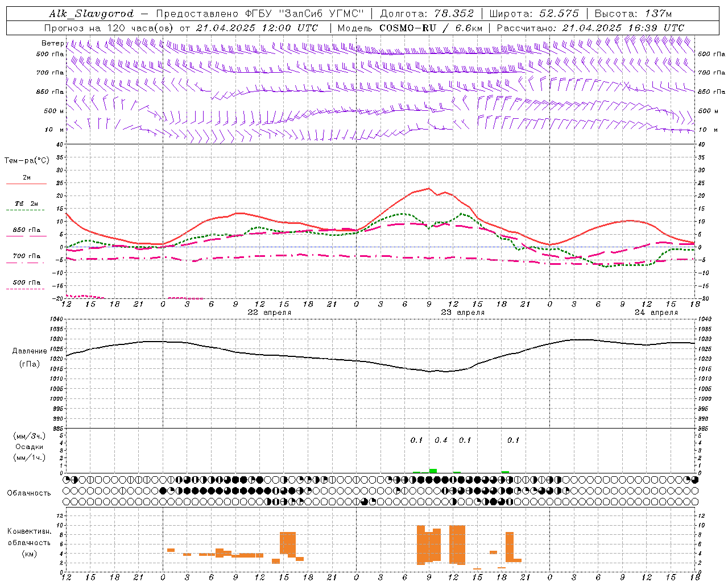Click the Давление pressure panel label
This screenshot has width=728, height=582.
click(30, 351)
